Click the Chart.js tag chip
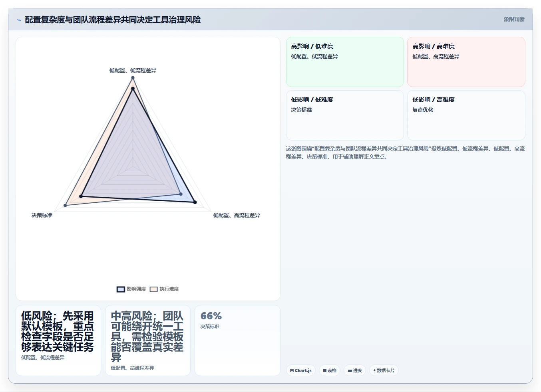541x392 pixels. coord(301,370)
